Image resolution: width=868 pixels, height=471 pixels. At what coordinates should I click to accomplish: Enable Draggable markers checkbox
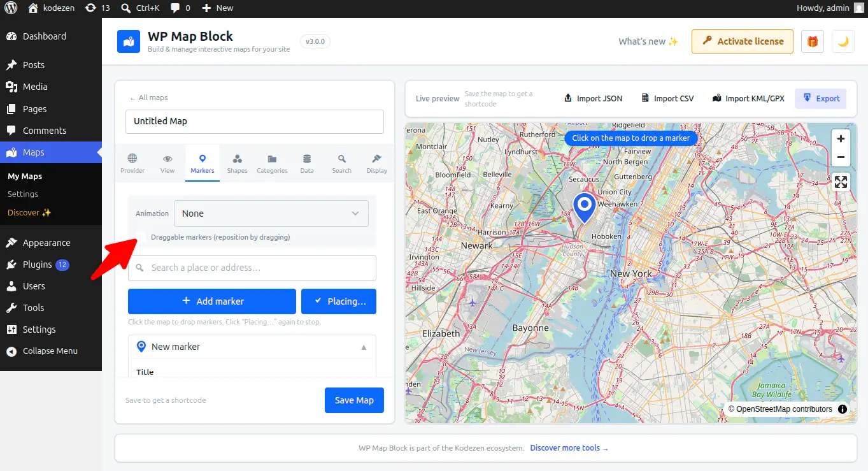pos(141,237)
